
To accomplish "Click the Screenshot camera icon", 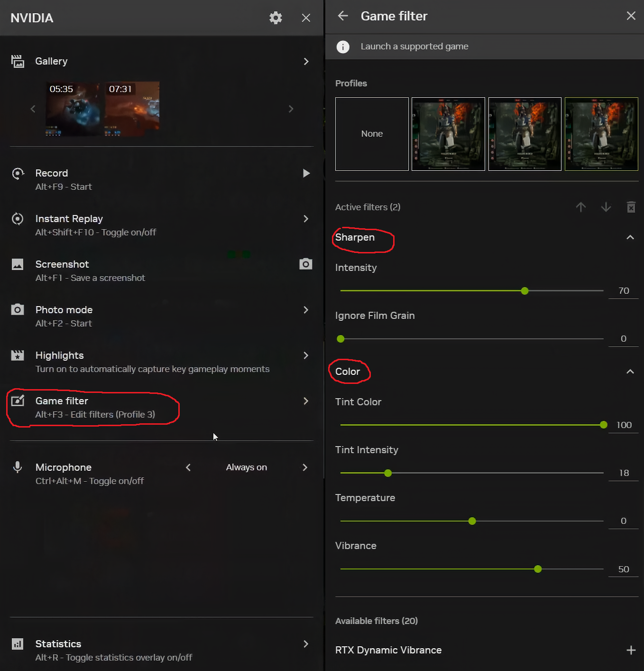I will coord(306,264).
